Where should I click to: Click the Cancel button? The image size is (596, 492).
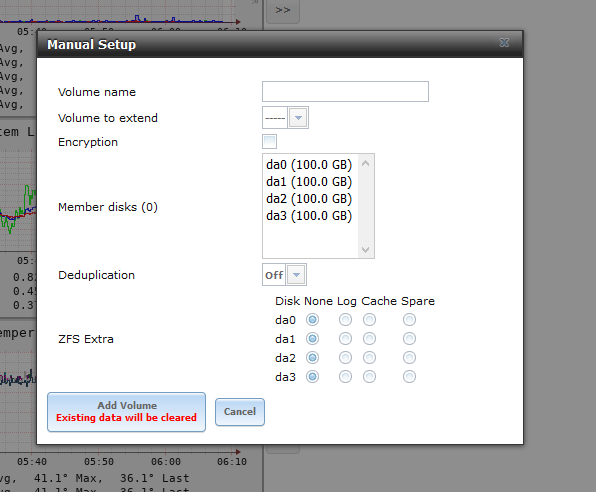click(240, 412)
